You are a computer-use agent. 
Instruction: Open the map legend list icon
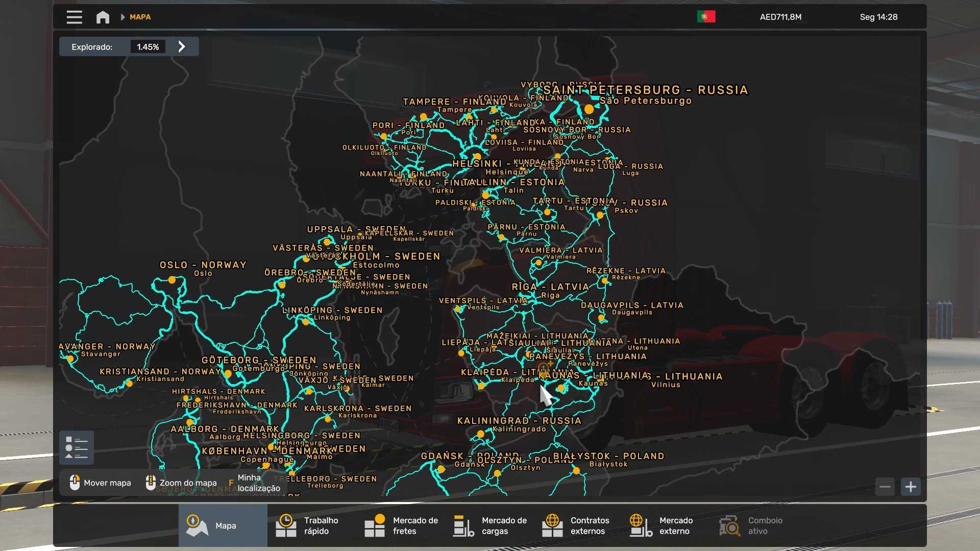[x=77, y=447]
